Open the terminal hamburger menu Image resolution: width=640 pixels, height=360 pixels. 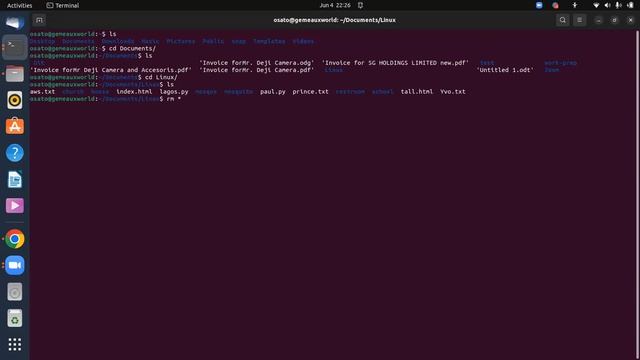(580, 20)
